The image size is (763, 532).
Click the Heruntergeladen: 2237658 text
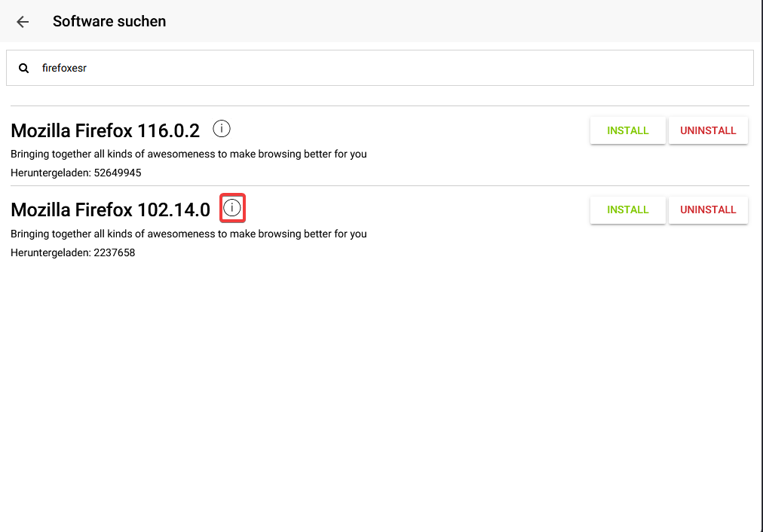point(73,253)
